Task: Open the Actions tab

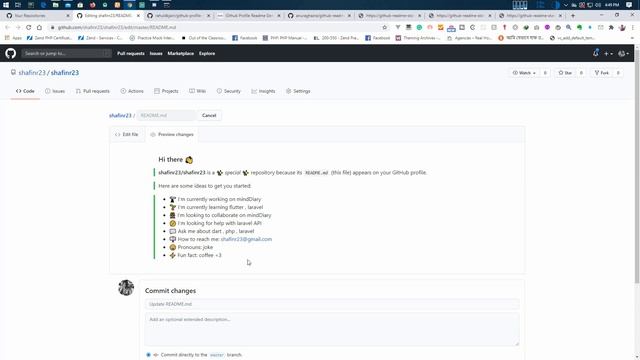Action: 132,91
